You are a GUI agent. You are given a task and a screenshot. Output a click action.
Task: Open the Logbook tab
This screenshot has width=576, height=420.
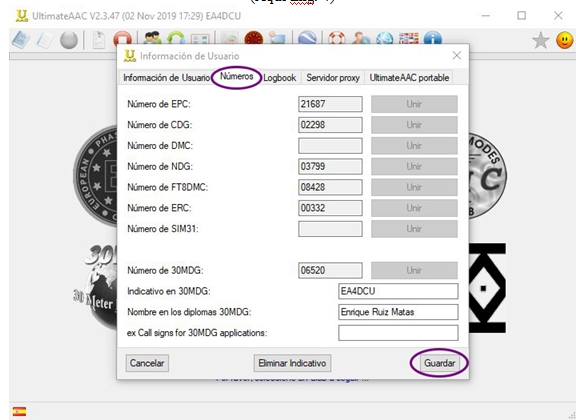click(280, 78)
